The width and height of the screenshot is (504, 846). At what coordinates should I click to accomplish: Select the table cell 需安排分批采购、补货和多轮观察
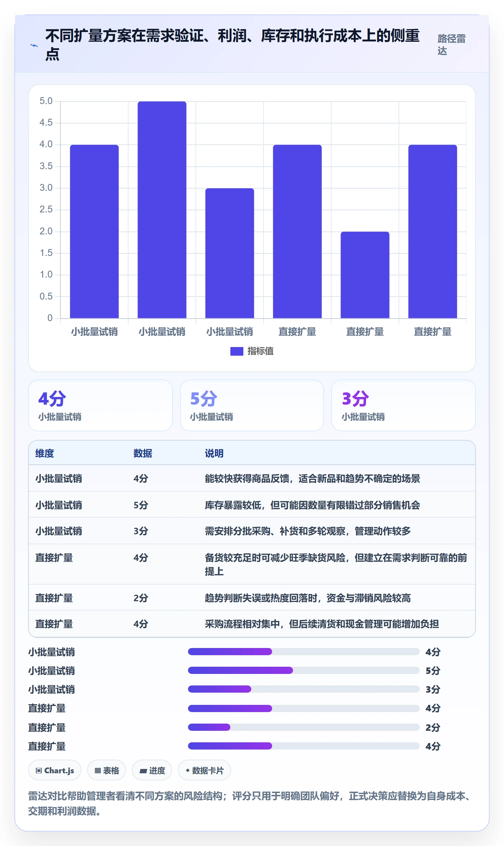coord(308,531)
